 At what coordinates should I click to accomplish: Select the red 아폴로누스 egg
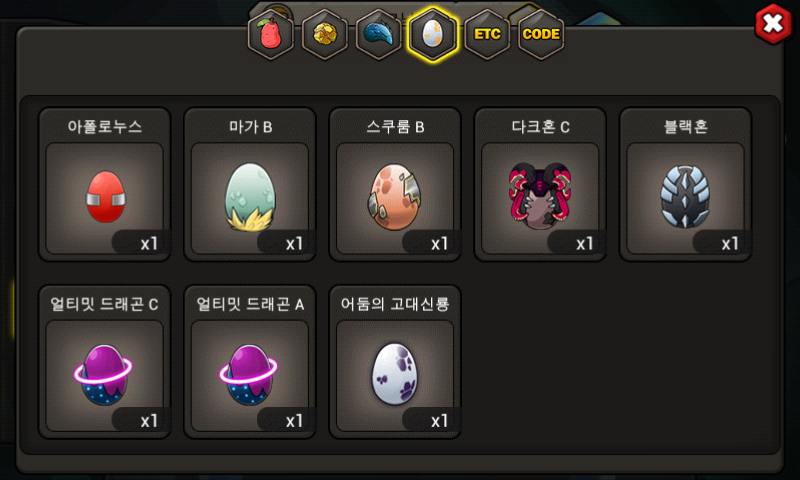[105, 198]
